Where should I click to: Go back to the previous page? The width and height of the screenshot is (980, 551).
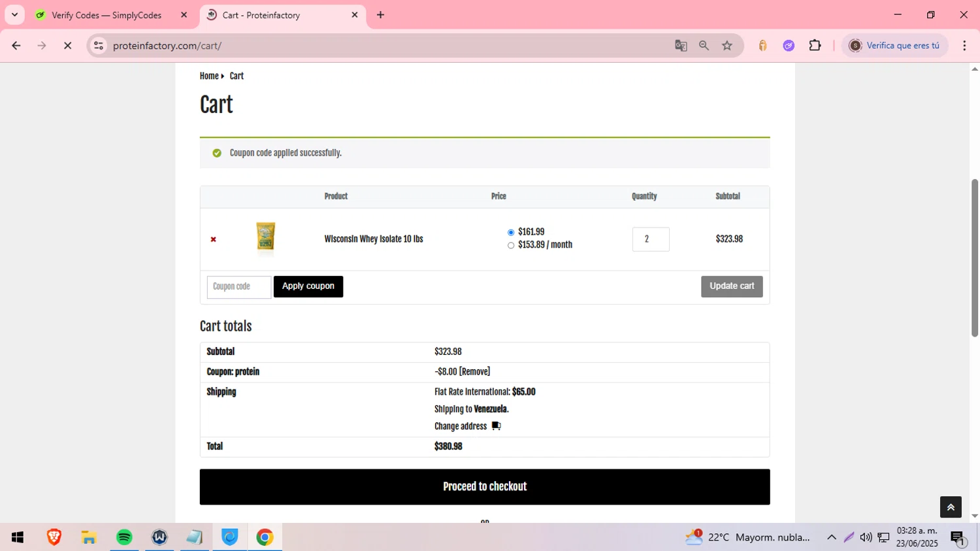pos(16,46)
